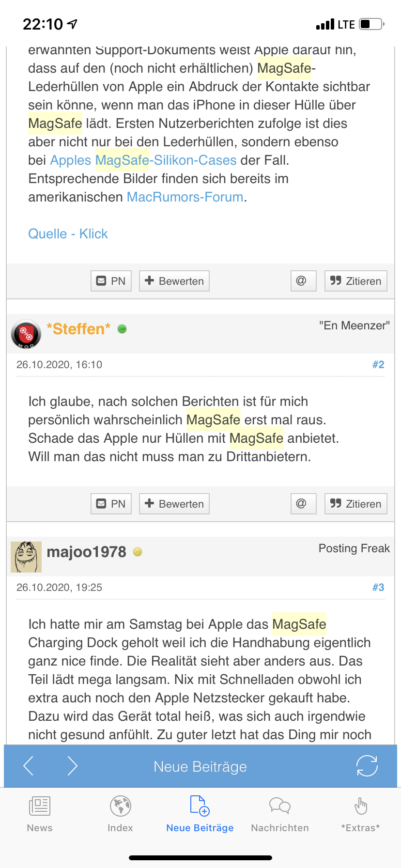This screenshot has width=401, height=868.
Task: Open the Quelle - Klick link
Action: tap(68, 234)
